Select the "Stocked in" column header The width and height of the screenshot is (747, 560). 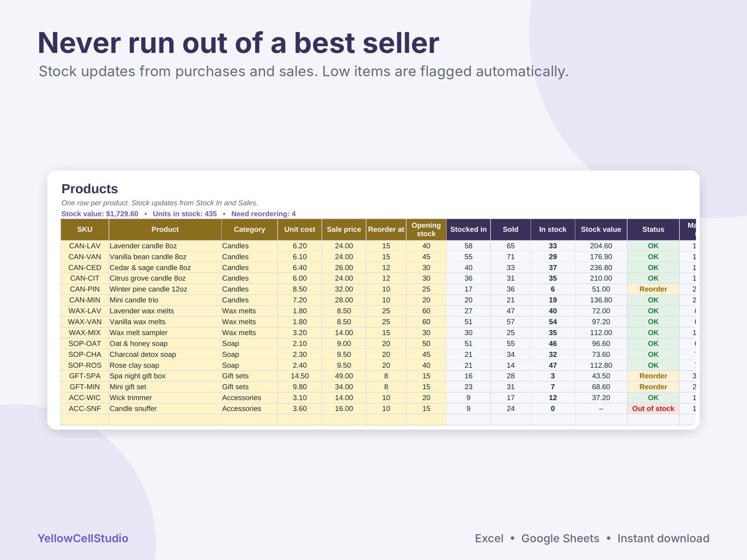tap(468, 230)
